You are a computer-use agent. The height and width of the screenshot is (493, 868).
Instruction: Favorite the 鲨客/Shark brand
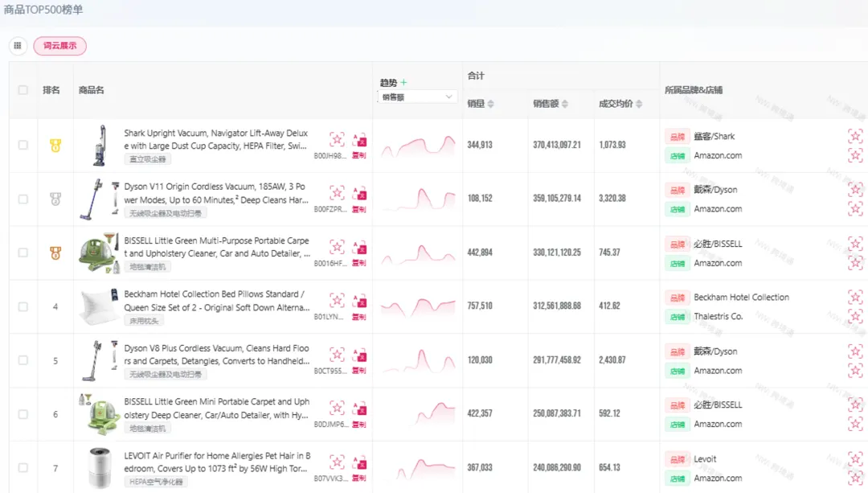pyautogui.click(x=855, y=136)
